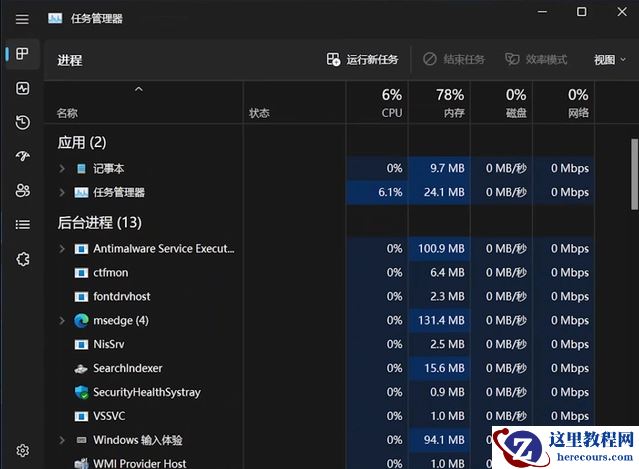This screenshot has height=469, width=639.
Task: Click 运行新任务 button
Action: pos(362,59)
